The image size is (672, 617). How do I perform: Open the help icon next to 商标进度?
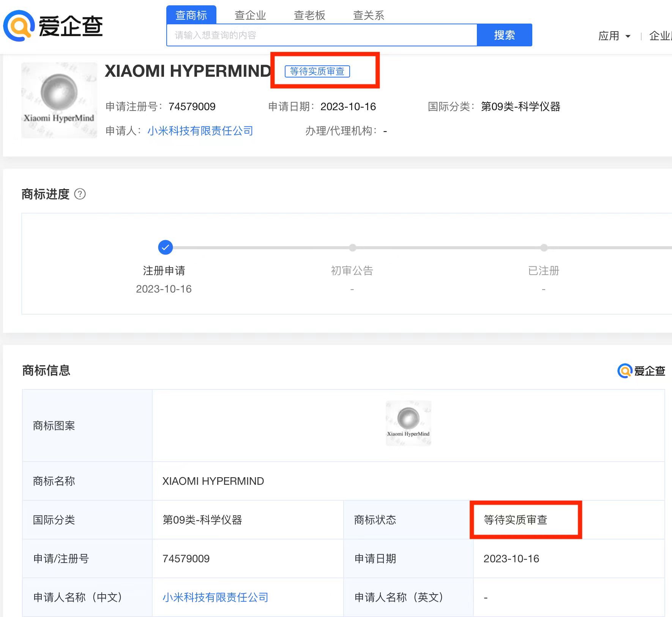click(80, 194)
